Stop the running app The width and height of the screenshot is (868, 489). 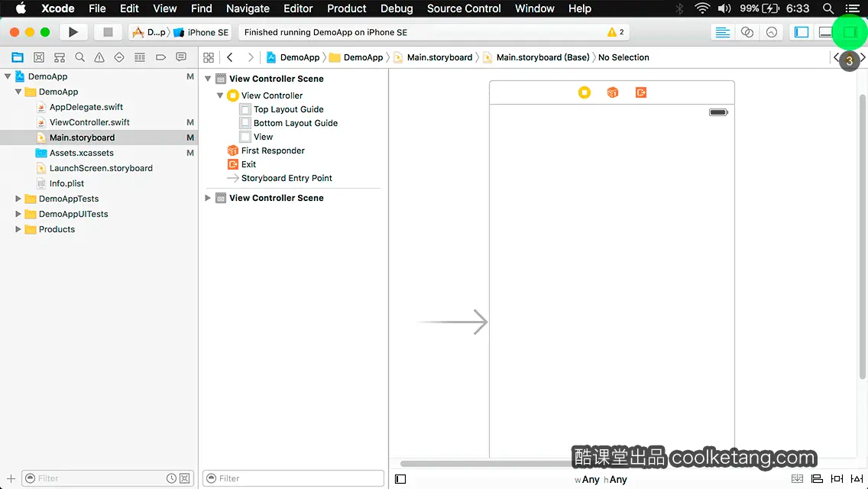point(108,32)
